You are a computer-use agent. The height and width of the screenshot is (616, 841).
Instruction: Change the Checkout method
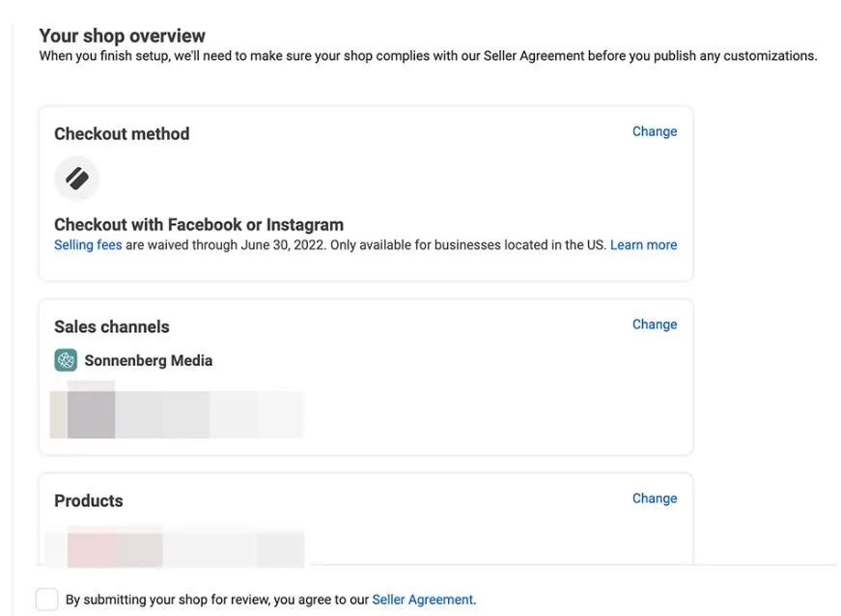[655, 131]
